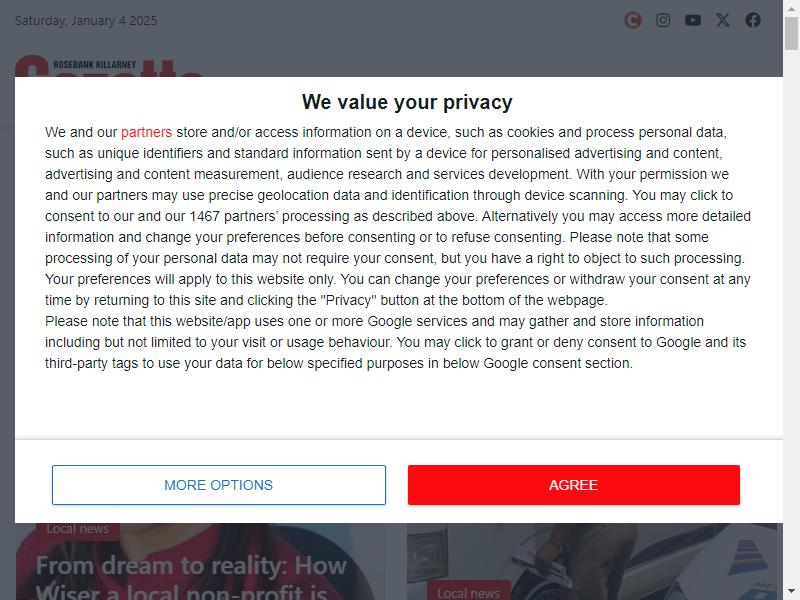Click the Rosebank Killarney Gazette logo

(109, 66)
